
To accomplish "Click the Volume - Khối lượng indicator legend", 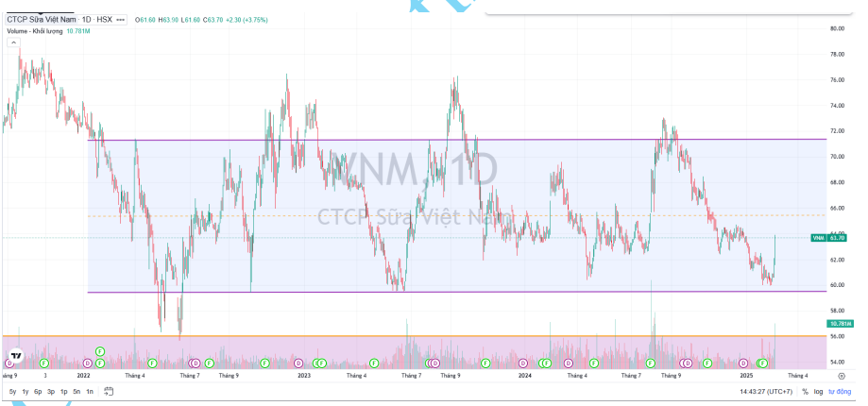I will (35, 31).
